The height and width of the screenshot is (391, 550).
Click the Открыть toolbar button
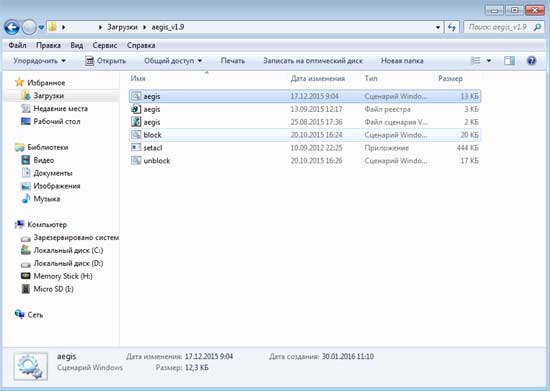pos(105,61)
